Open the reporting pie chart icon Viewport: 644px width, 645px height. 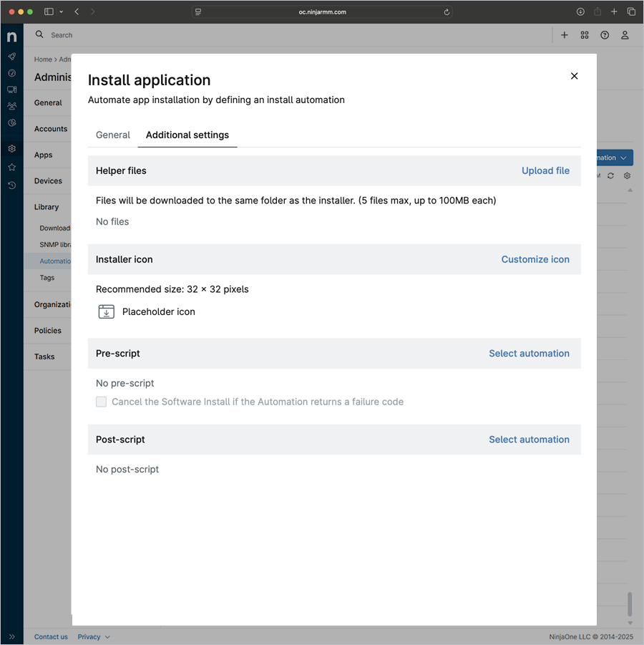pyautogui.click(x=12, y=122)
